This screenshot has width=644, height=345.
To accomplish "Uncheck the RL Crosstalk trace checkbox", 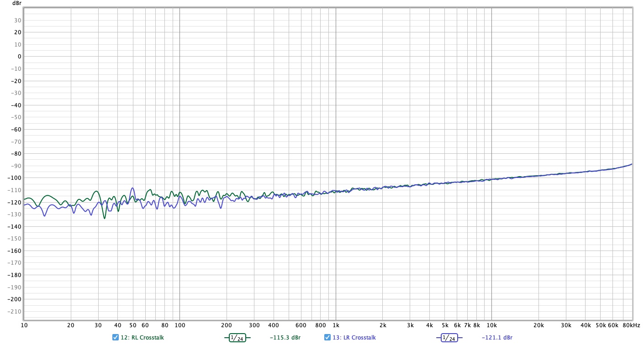I will (116, 338).
